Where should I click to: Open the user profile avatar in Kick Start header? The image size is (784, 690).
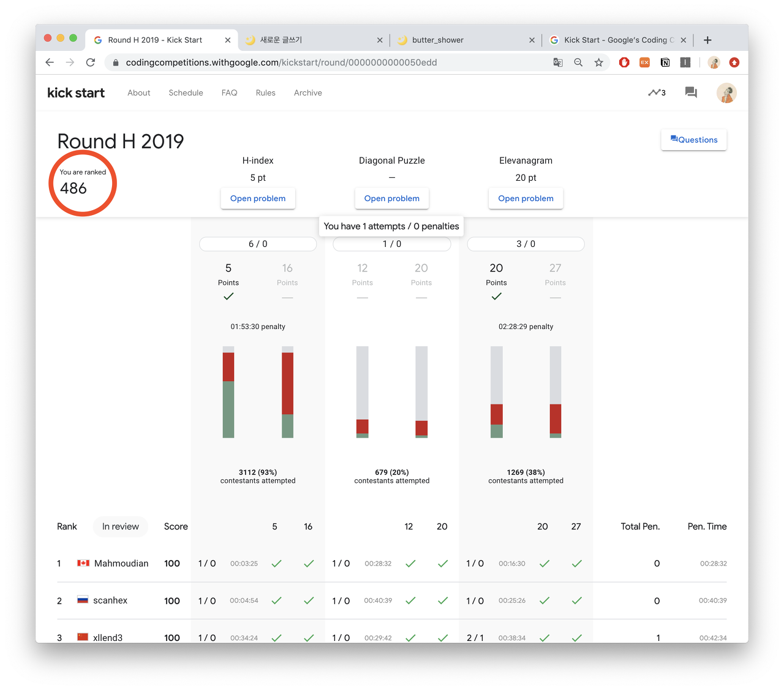[726, 93]
